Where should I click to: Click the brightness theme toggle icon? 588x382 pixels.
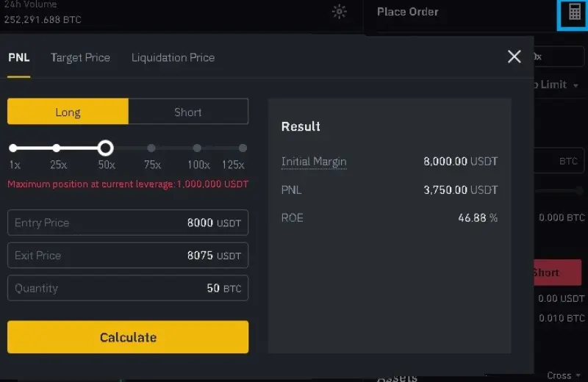(x=339, y=12)
